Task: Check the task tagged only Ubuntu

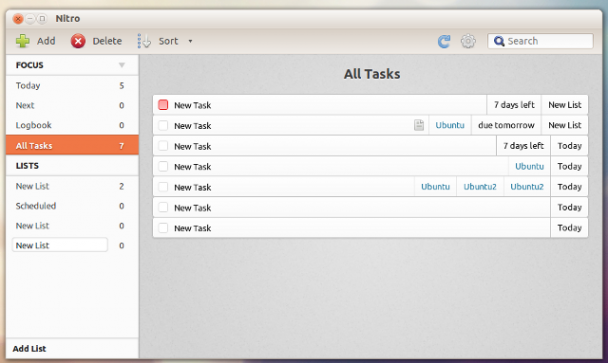Action: (x=163, y=166)
